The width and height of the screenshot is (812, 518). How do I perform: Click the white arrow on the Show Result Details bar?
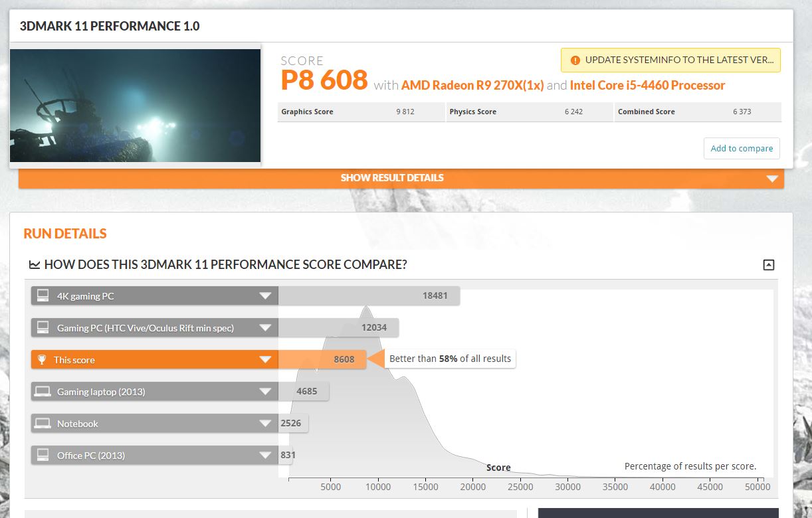(x=771, y=179)
